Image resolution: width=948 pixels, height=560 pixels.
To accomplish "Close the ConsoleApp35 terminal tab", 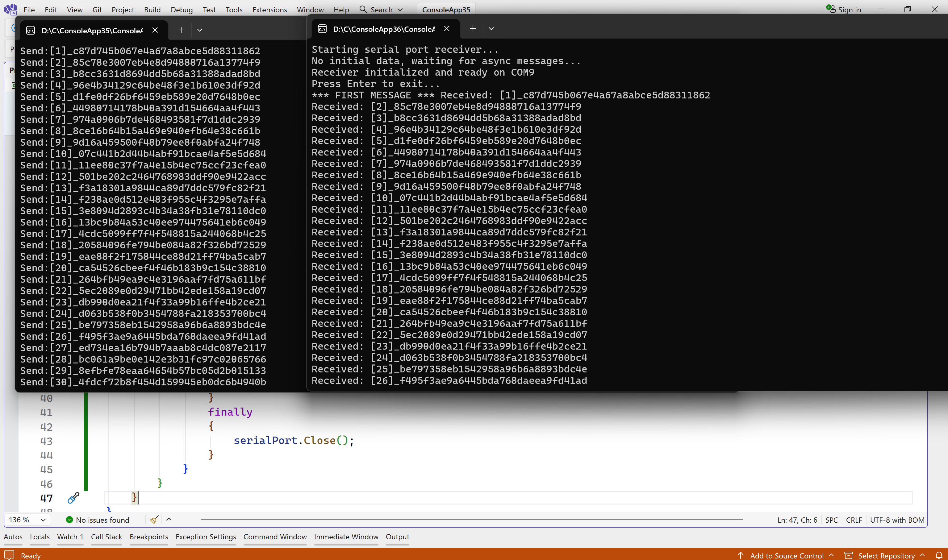I will (155, 30).
